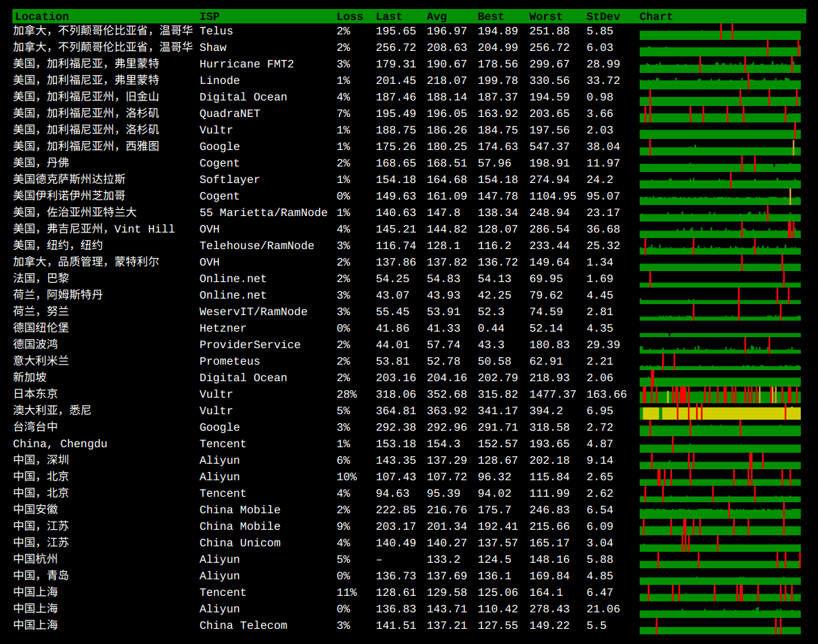Click the 28% loss value
The width and height of the screenshot is (818, 644).
pos(346,394)
